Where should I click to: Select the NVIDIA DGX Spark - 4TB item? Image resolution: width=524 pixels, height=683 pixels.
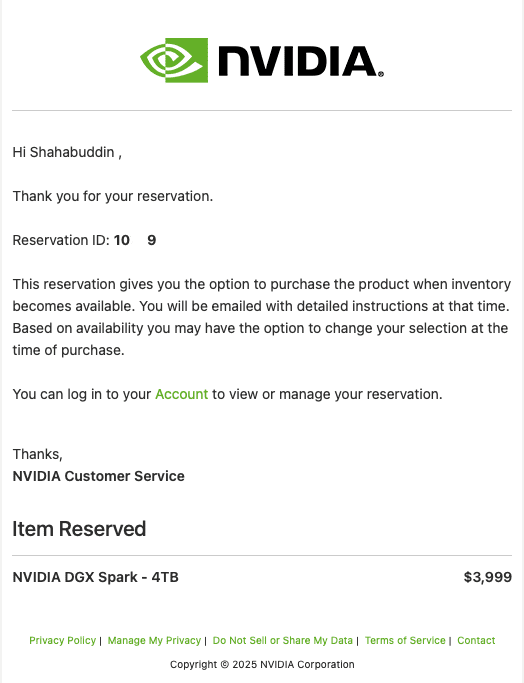pyautogui.click(x=96, y=577)
